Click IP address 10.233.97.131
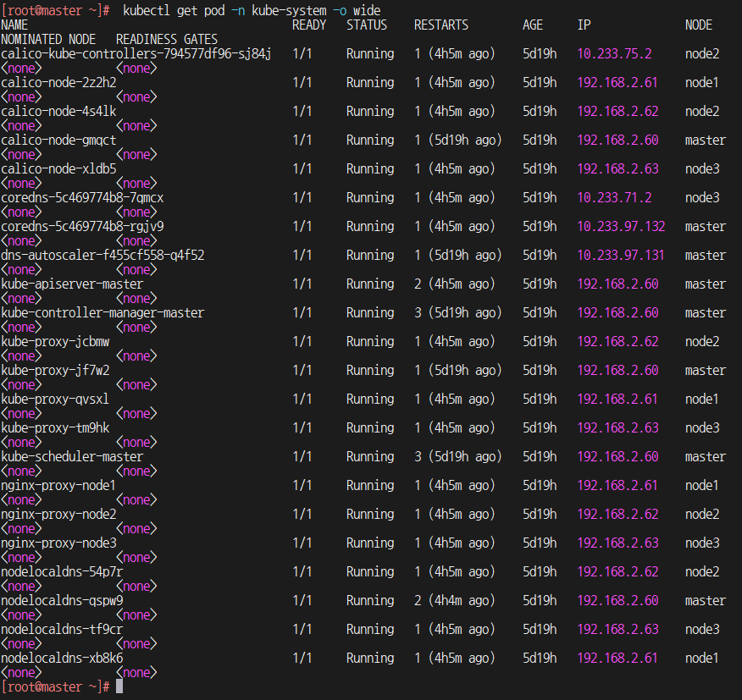The width and height of the screenshot is (742, 700). point(620,256)
